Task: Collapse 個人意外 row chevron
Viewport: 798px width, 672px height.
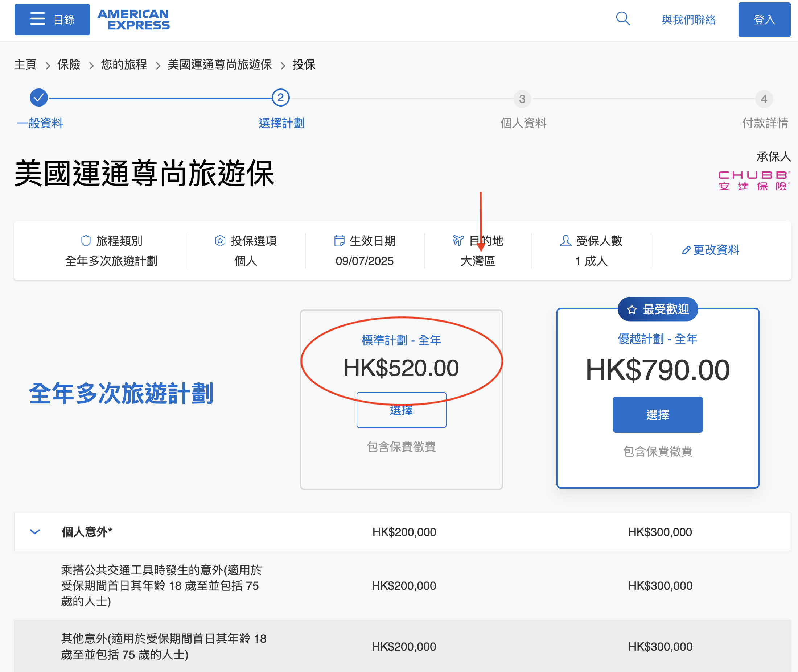Action: 35,532
